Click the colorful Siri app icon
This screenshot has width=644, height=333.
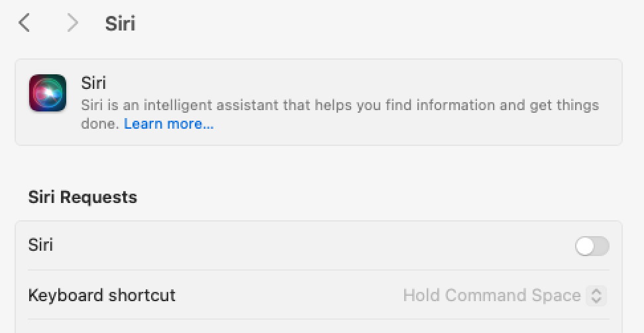point(48,93)
